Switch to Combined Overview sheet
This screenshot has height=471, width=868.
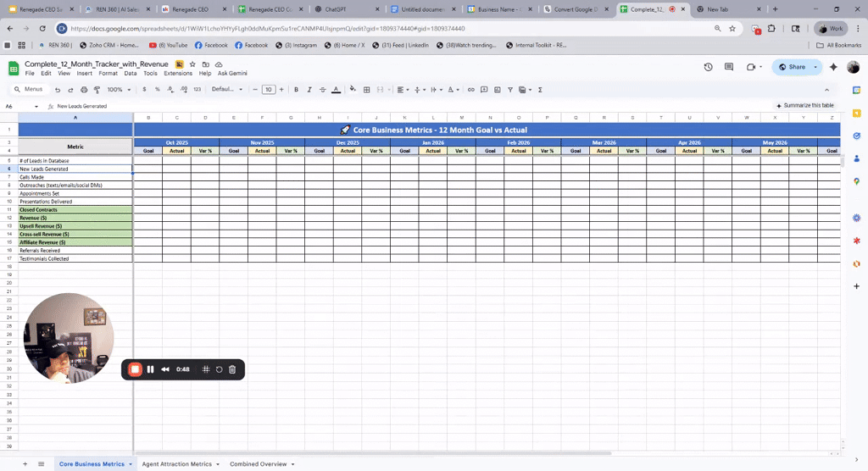tap(258, 464)
